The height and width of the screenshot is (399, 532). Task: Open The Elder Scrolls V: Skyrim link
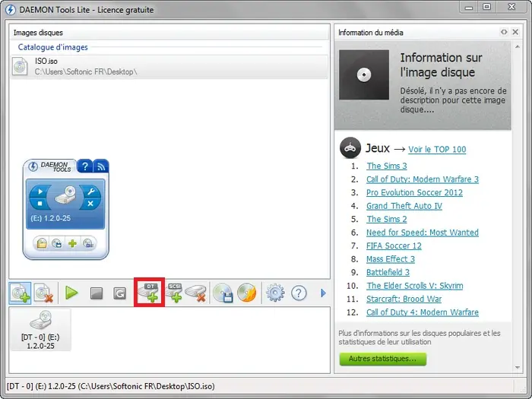pos(415,286)
